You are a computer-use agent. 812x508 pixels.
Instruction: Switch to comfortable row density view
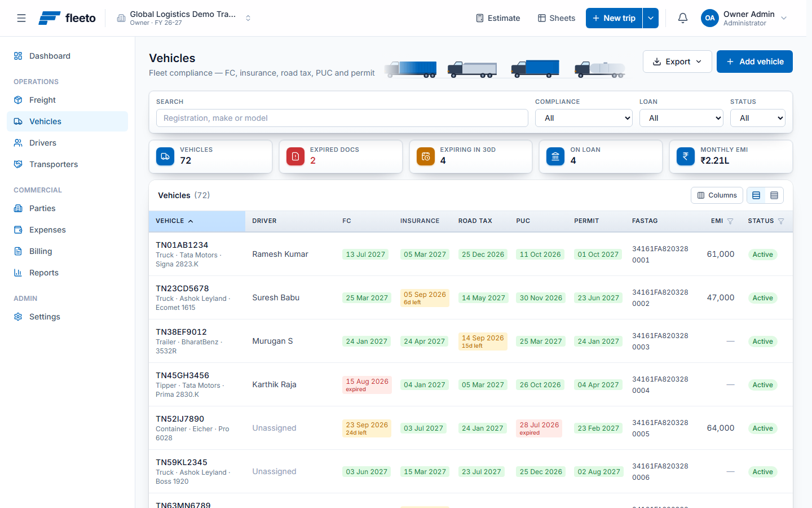click(x=756, y=195)
